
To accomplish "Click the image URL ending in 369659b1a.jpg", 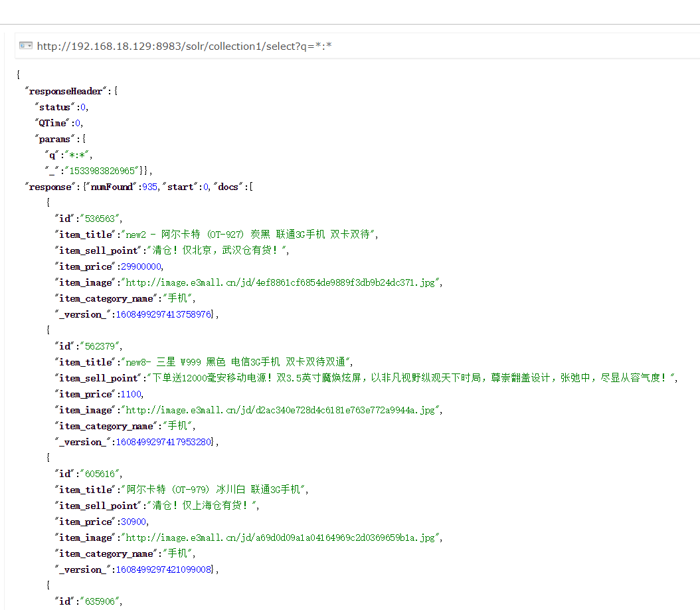I will click(280, 538).
